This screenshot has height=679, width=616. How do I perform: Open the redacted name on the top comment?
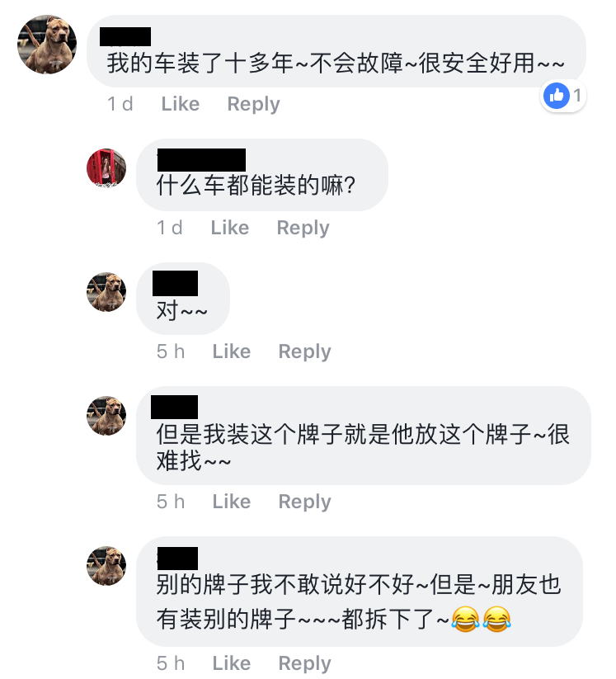[x=125, y=37]
